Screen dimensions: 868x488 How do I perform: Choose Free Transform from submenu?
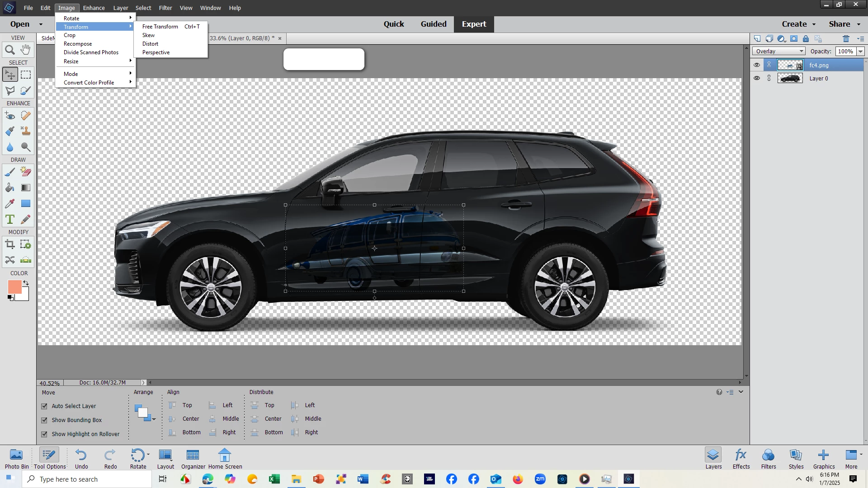160,27
